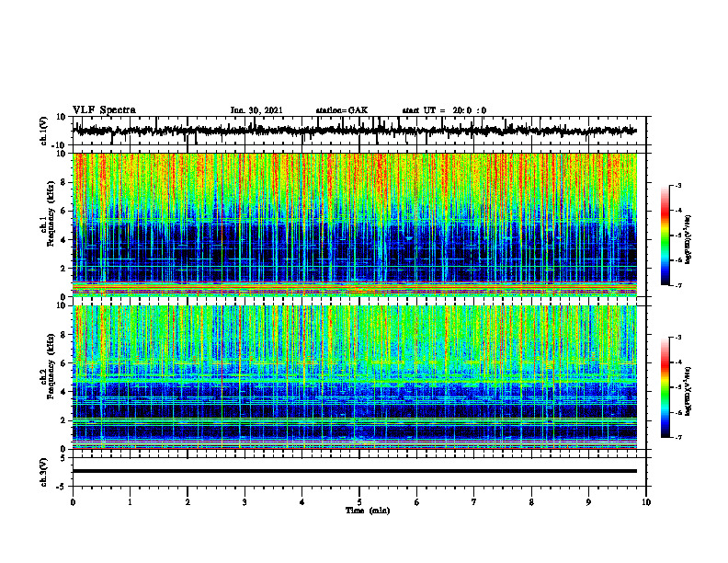Click the "ch.3(V)" axis label
The width and height of the screenshot is (728, 563).
tap(44, 473)
